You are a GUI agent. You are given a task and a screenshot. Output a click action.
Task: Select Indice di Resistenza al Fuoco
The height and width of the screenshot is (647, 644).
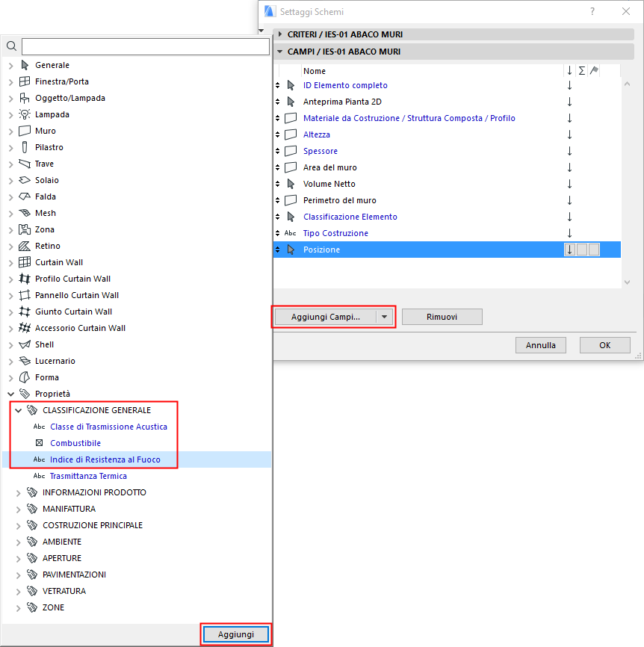tap(105, 459)
